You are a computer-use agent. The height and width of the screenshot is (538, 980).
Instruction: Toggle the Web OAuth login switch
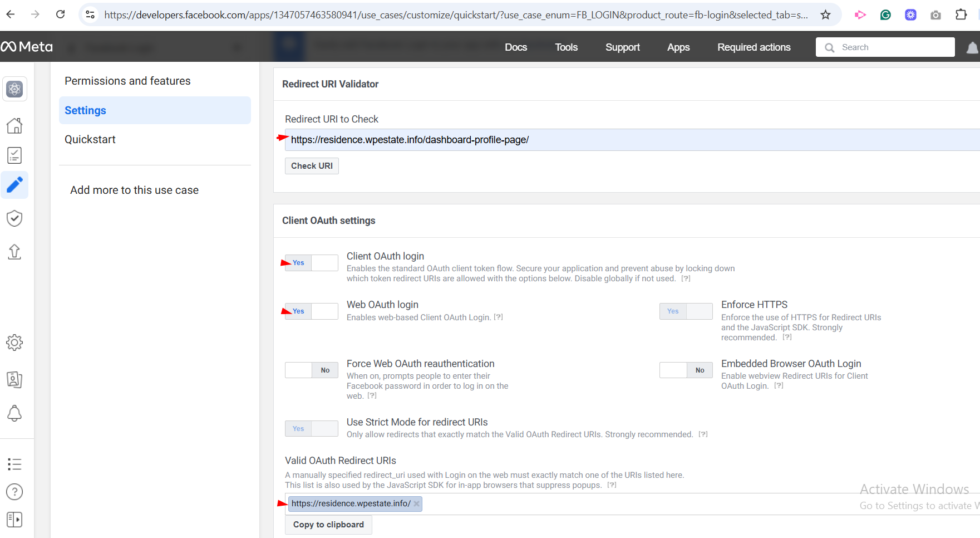(311, 311)
